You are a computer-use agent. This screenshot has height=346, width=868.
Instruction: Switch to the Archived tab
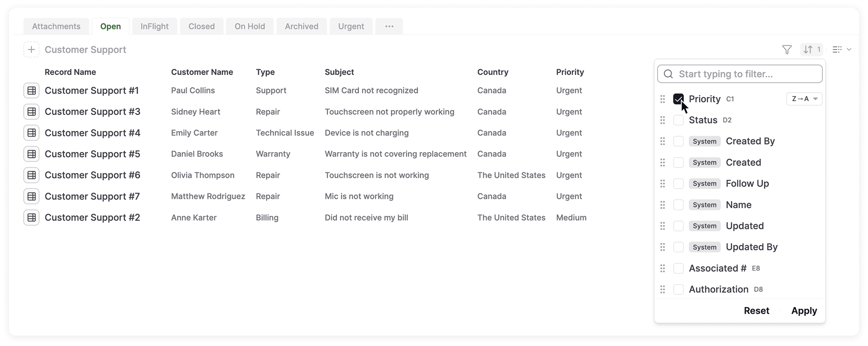click(301, 26)
